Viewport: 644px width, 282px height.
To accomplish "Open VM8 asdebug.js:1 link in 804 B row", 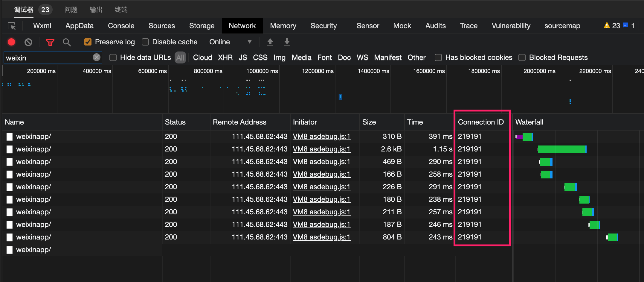I will click(321, 237).
